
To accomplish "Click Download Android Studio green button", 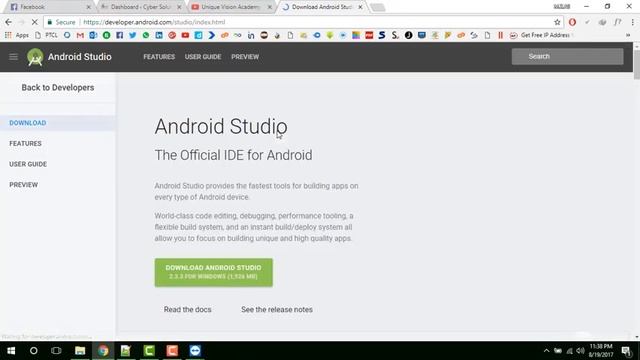I will pos(213,272).
